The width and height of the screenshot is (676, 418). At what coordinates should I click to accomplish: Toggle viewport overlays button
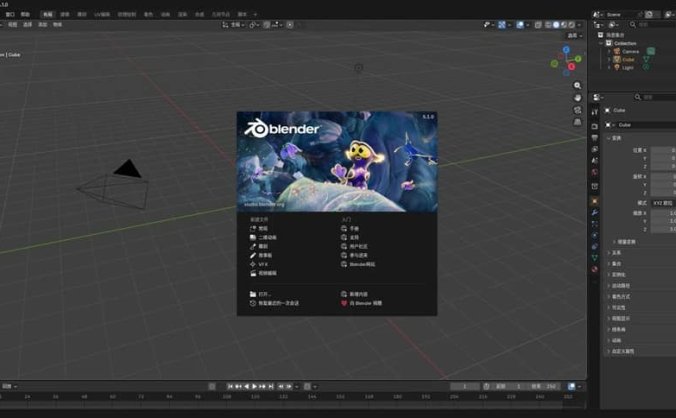[x=520, y=25]
